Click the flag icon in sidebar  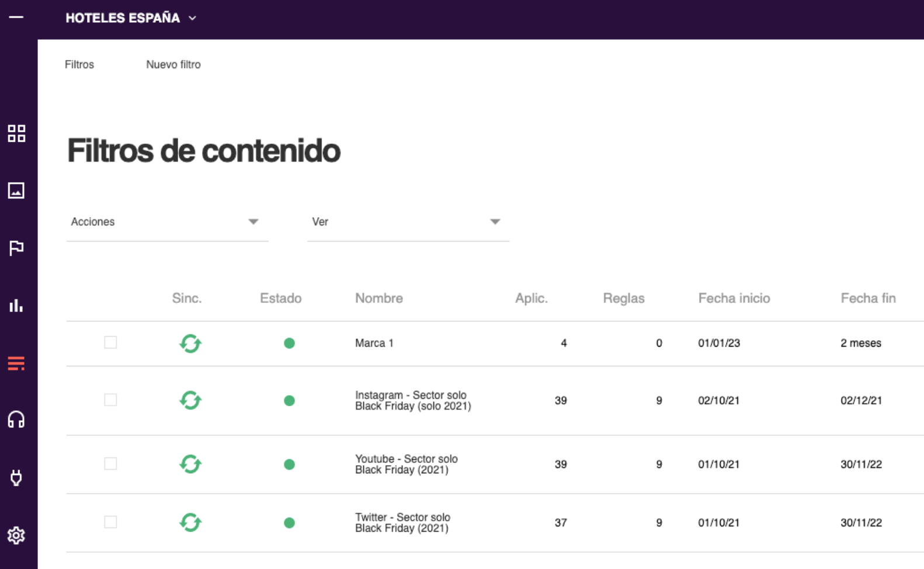[x=16, y=248]
